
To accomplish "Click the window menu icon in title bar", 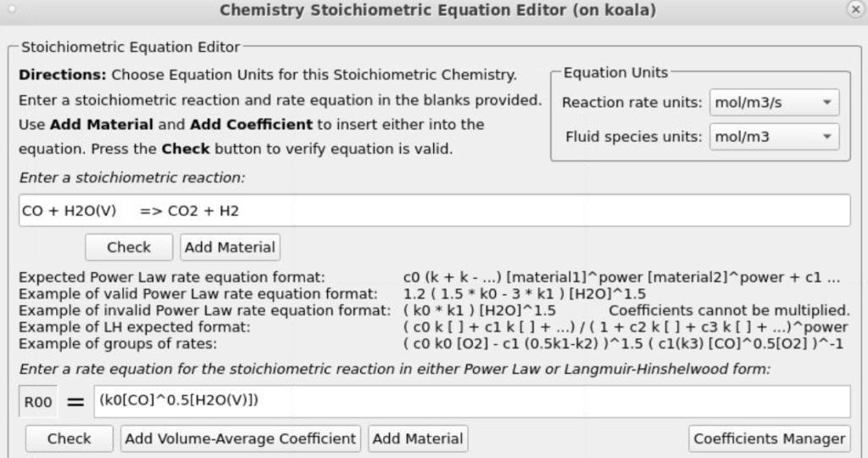I will click(x=12, y=10).
